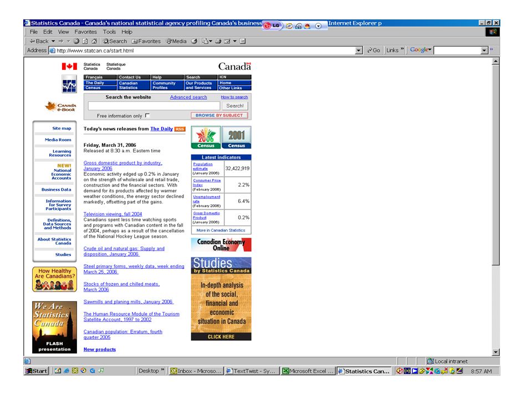Open the Favorites menu
Screen dimensions: 532x399
coord(85,32)
